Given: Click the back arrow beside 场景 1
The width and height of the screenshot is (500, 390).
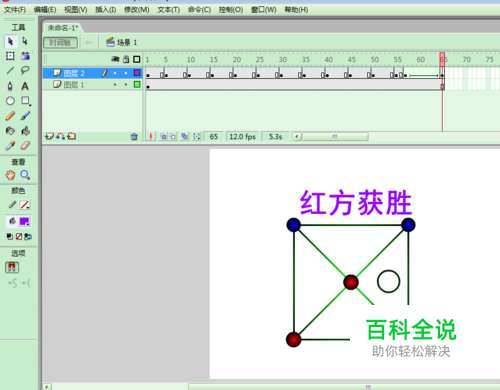Looking at the screenshot, I should click(x=89, y=42).
